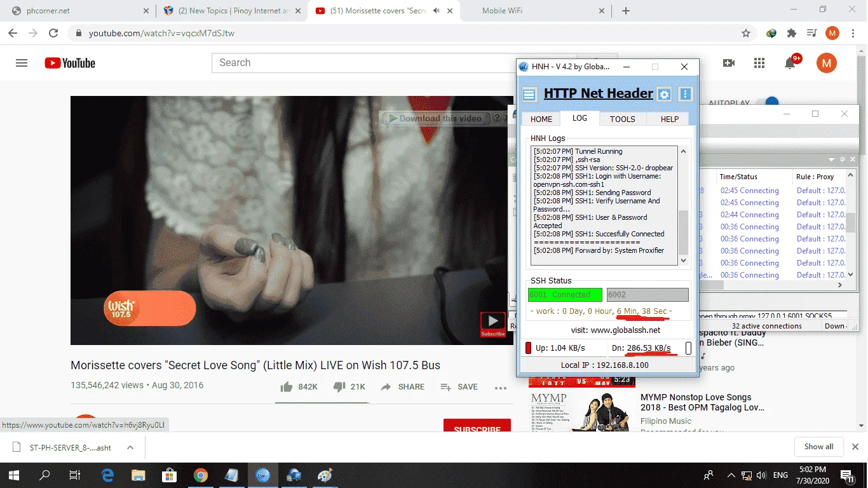The width and height of the screenshot is (868, 488).
Task: Open the YouTube guide hamburger menu
Action: [22, 63]
